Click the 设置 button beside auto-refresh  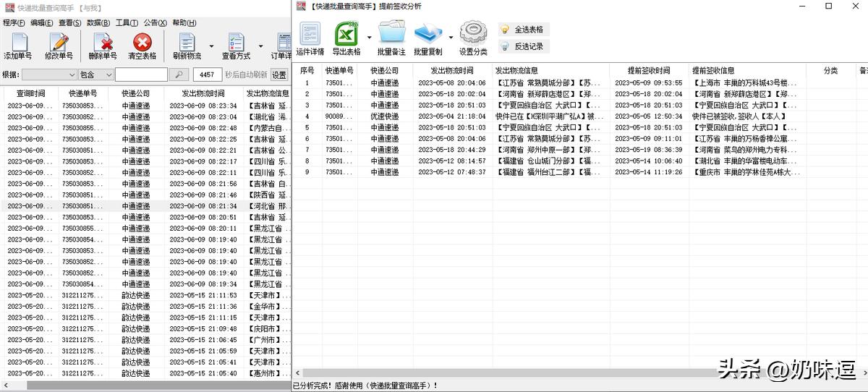click(x=279, y=74)
